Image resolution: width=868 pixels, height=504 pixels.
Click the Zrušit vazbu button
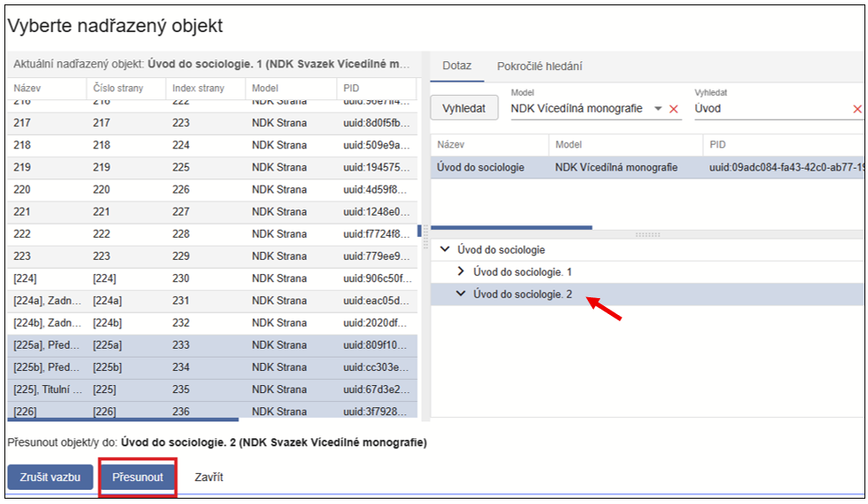point(50,477)
